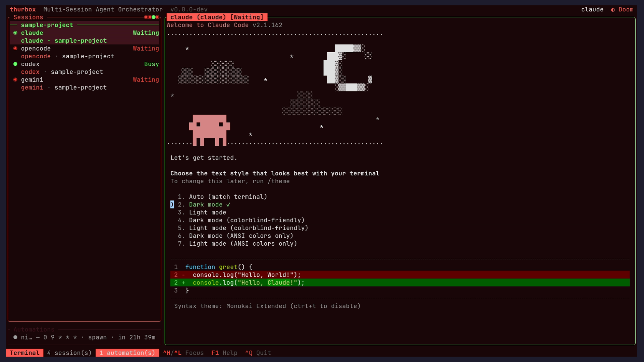Screen dimensions: 644x362
Task: Click the claude label in the top bar
Action: (x=592, y=10)
